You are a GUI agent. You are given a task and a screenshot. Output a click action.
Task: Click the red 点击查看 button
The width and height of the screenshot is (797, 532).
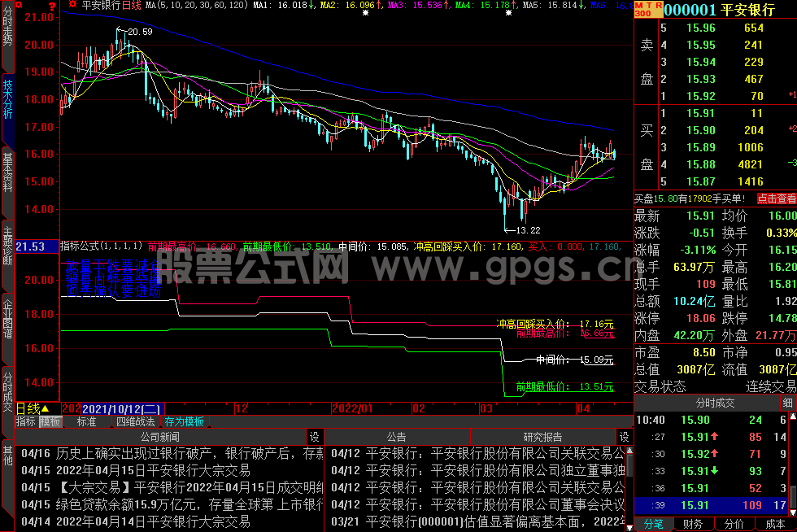pos(777,198)
